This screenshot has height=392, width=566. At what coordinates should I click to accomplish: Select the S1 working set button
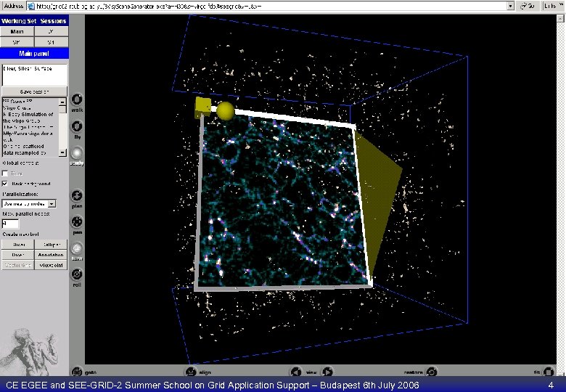point(52,42)
